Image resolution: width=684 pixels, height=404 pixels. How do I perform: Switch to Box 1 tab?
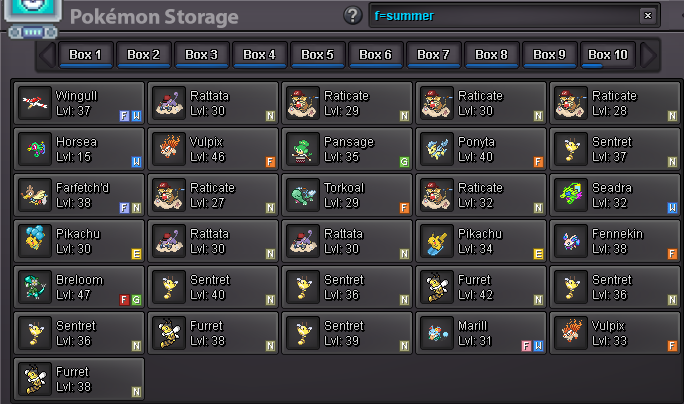[86, 55]
